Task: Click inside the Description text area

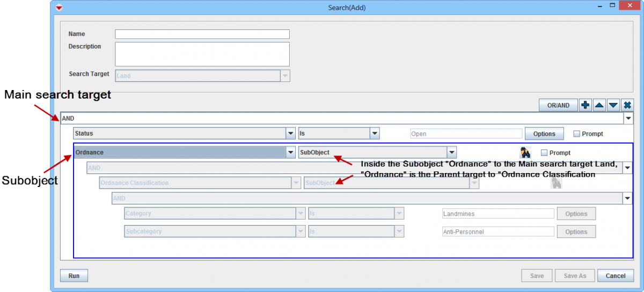Action: click(x=202, y=54)
